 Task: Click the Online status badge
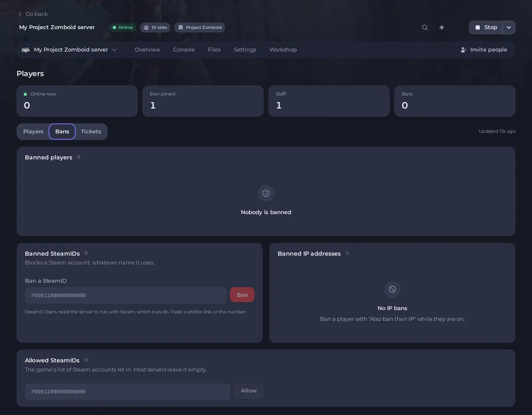[x=123, y=28]
